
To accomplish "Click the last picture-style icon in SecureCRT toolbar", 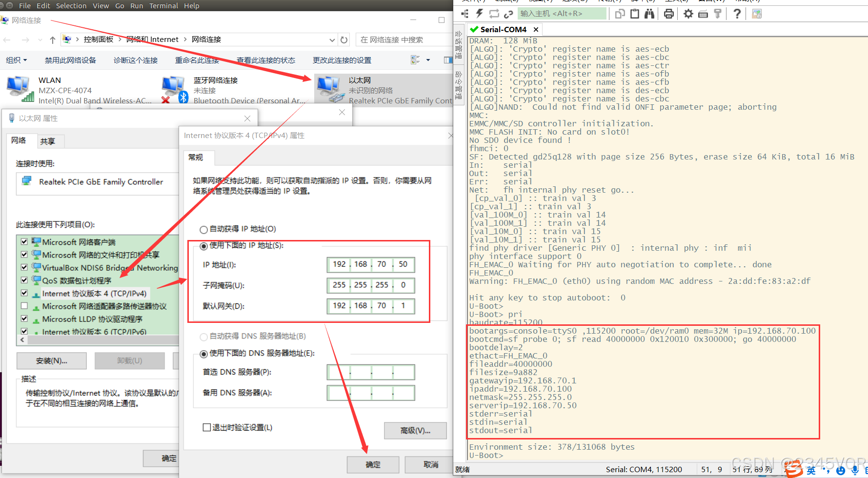I will (x=756, y=14).
